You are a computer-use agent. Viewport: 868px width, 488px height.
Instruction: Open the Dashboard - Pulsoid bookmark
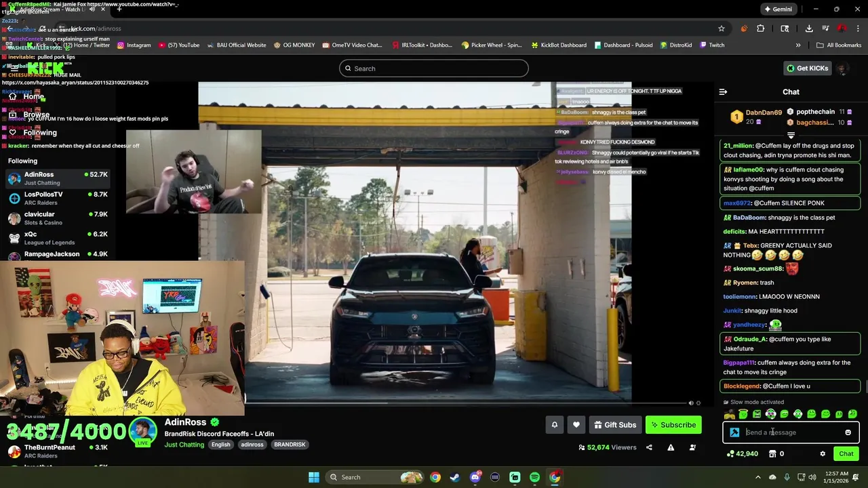(623, 45)
